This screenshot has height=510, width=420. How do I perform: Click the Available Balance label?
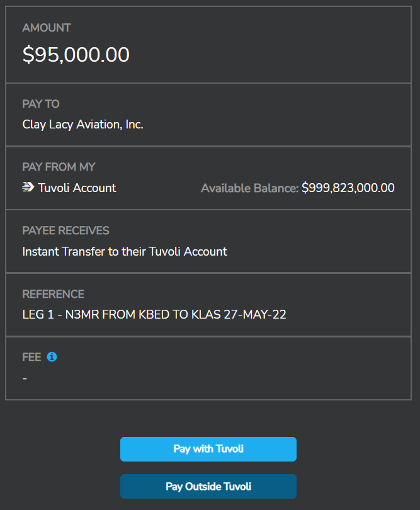[249, 188]
